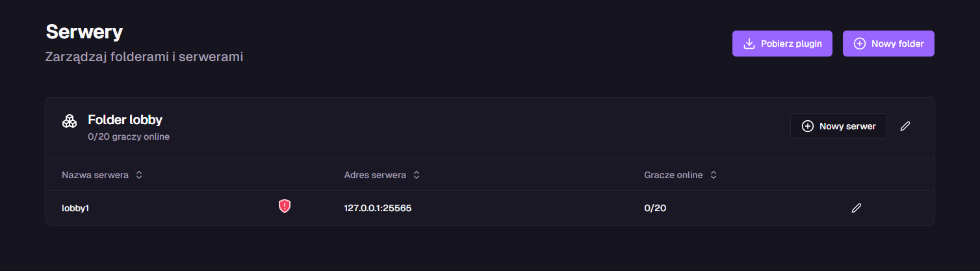This screenshot has width=980, height=271.
Task: Toggle the sort arrows next to Nazwa serwera
Action: pos(139,175)
